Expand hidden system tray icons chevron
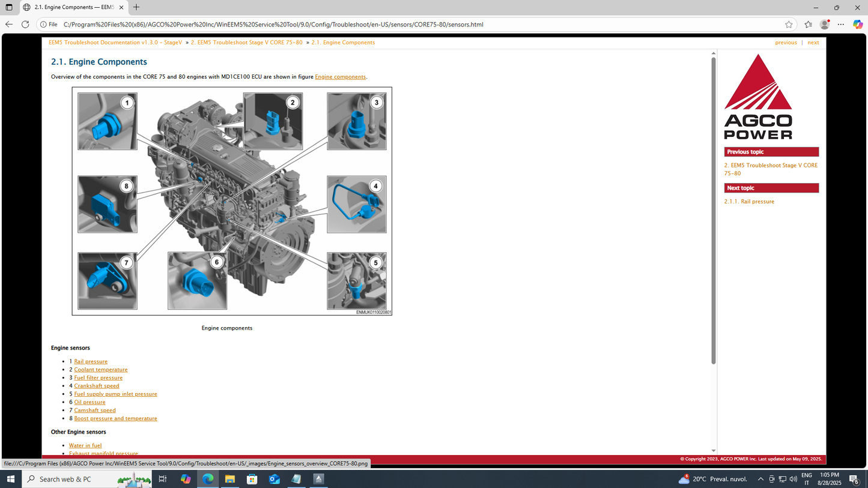Image resolution: width=868 pixels, height=488 pixels. coord(760,478)
